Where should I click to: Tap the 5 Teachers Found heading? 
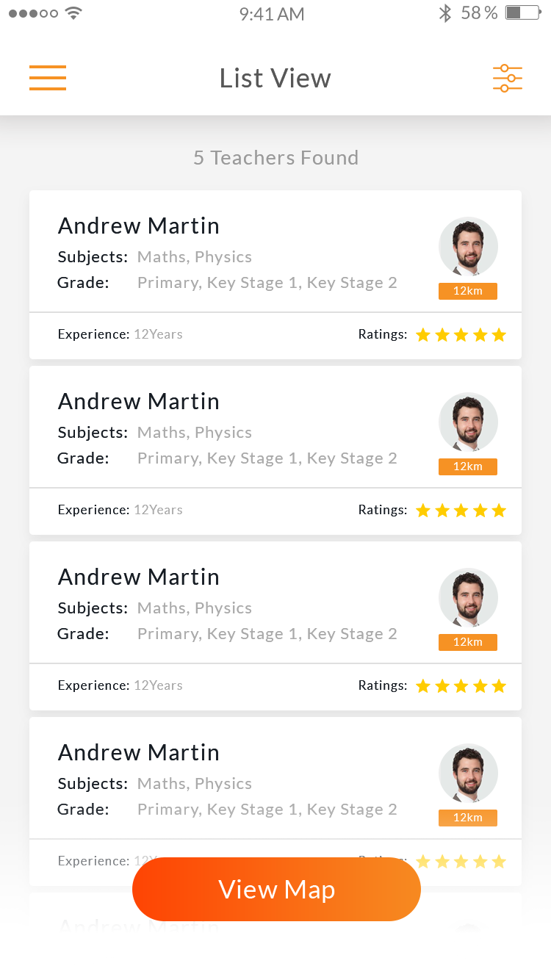tap(275, 158)
